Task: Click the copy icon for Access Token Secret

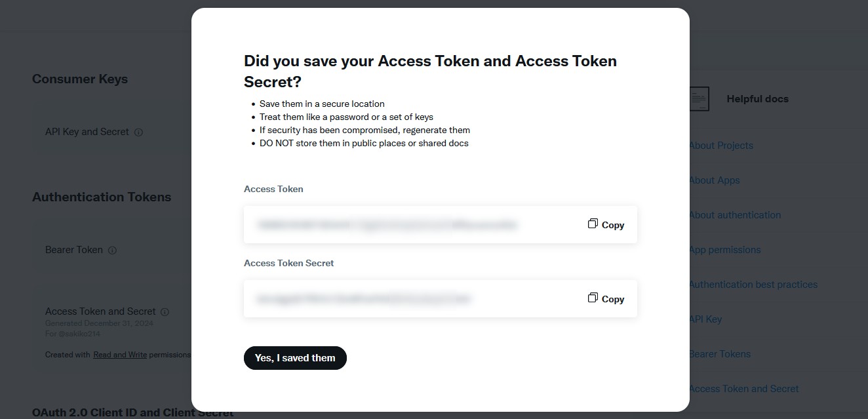Action: pos(593,298)
